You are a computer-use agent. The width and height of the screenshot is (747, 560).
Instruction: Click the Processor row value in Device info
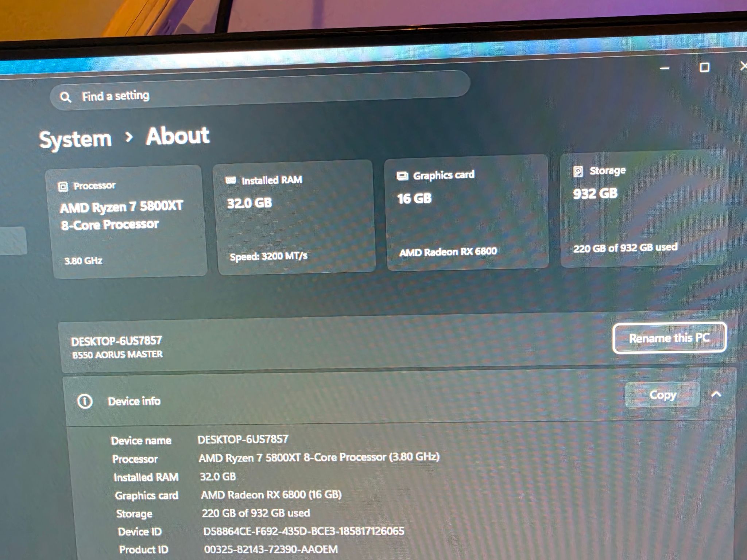(x=319, y=457)
